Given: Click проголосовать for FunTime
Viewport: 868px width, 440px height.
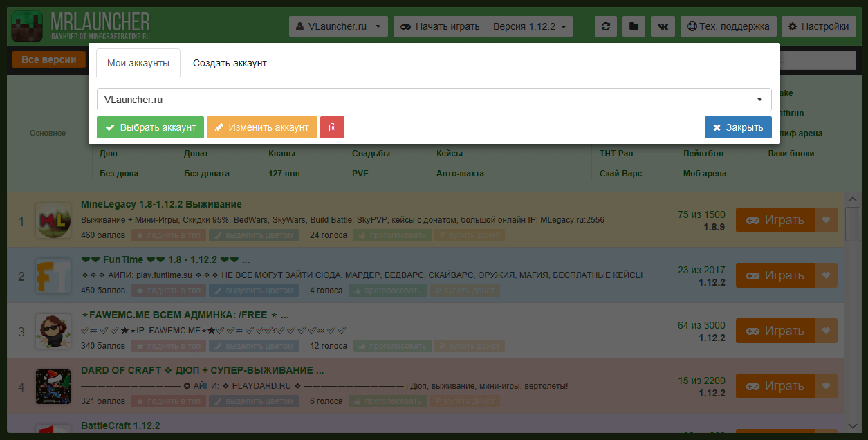Looking at the screenshot, I should click(x=388, y=291).
